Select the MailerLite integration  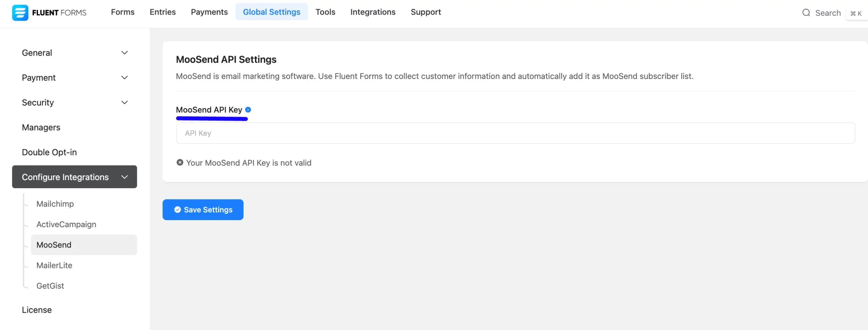point(54,265)
